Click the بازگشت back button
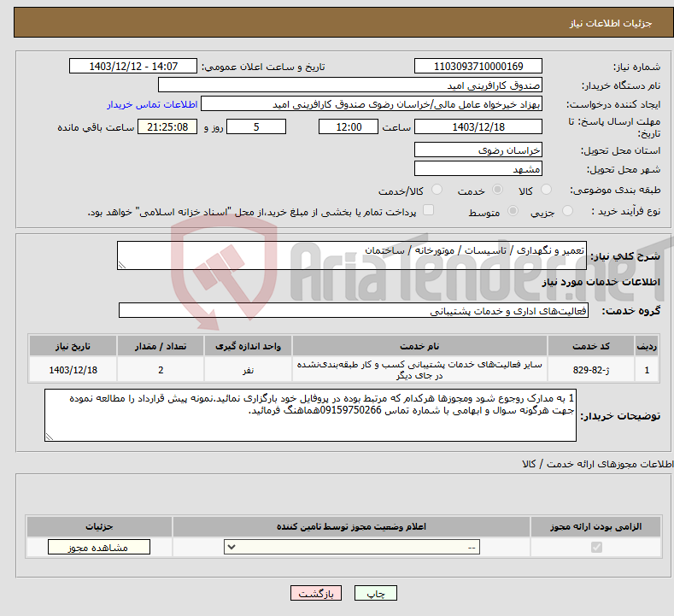This screenshot has width=674, height=616. [x=316, y=593]
